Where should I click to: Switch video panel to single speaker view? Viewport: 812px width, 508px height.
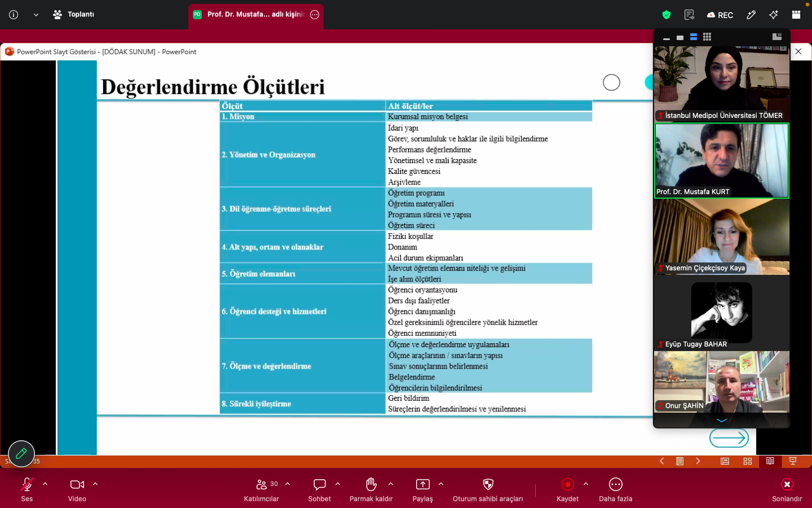click(x=680, y=38)
